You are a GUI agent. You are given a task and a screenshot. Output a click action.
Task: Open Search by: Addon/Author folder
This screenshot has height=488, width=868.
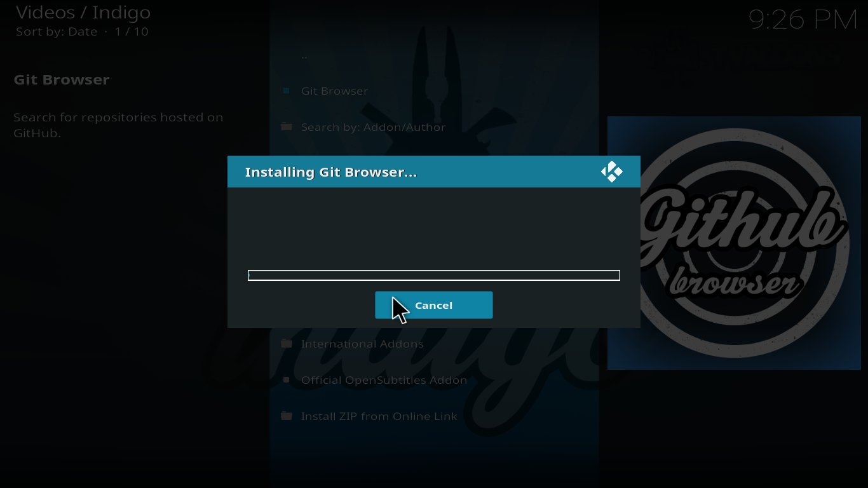point(434,127)
